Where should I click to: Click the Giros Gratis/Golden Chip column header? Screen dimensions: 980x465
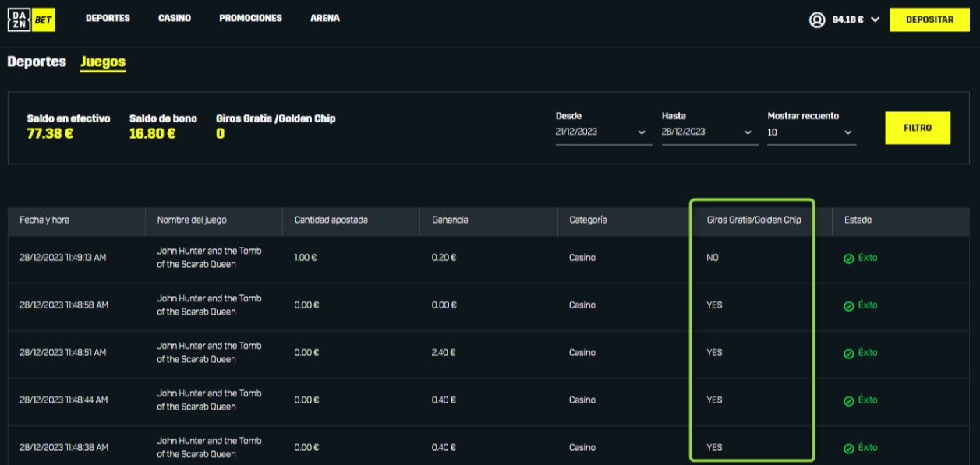754,220
